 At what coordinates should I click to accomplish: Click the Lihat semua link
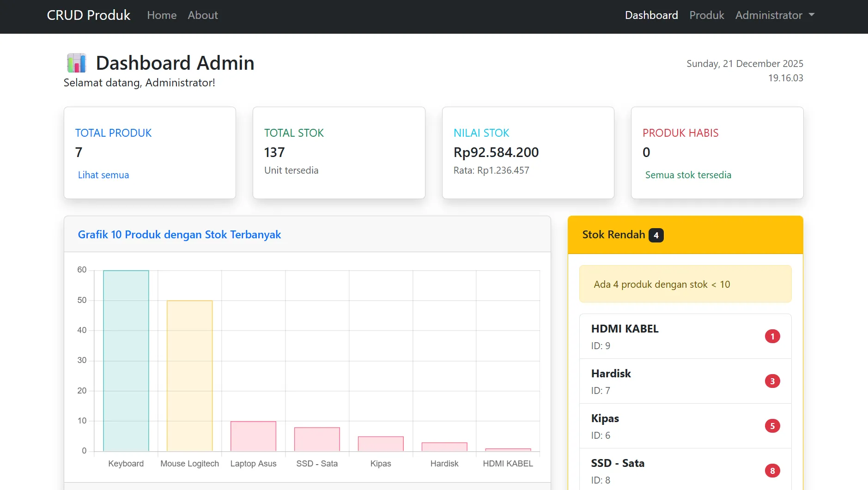[x=103, y=175]
